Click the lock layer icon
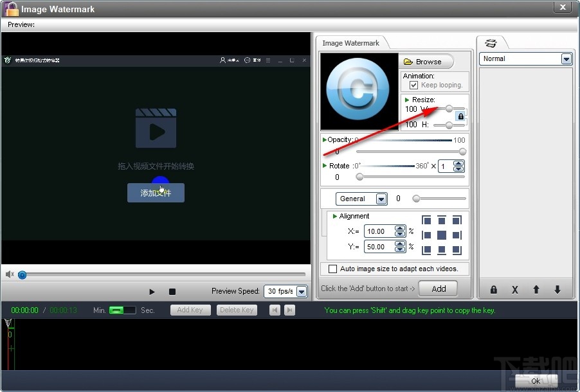The width and height of the screenshot is (580, 392). [x=493, y=290]
